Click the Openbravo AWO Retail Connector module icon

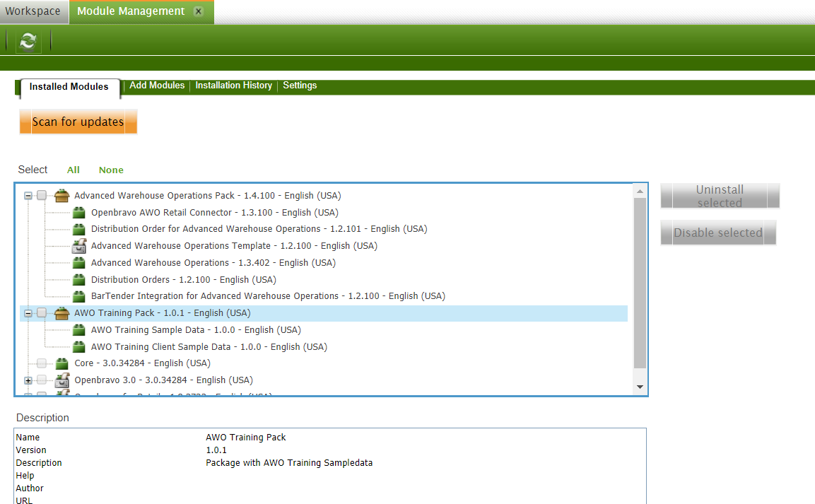(79, 213)
